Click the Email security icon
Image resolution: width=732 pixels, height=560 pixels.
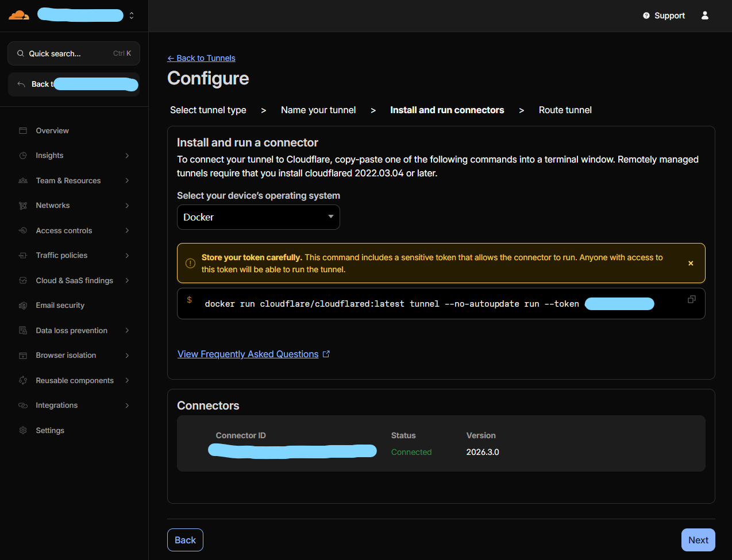tap(23, 306)
